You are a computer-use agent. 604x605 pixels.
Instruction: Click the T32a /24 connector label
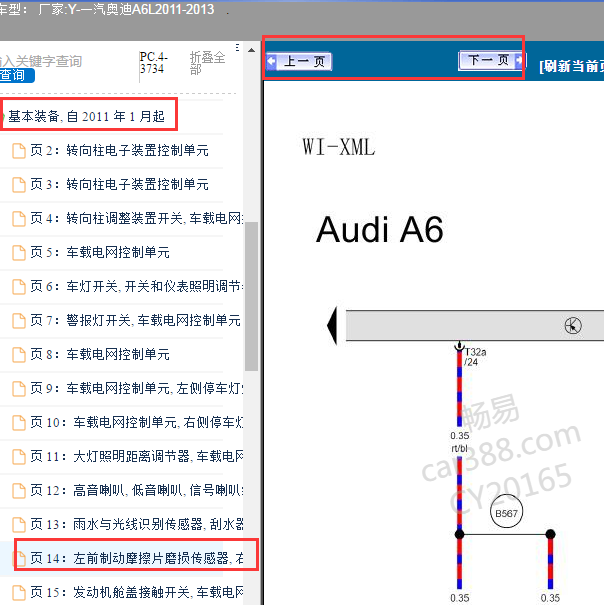pos(475,357)
